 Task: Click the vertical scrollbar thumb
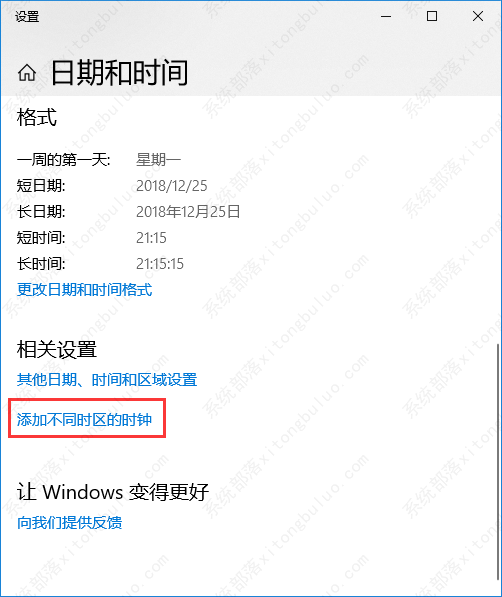pos(498,461)
